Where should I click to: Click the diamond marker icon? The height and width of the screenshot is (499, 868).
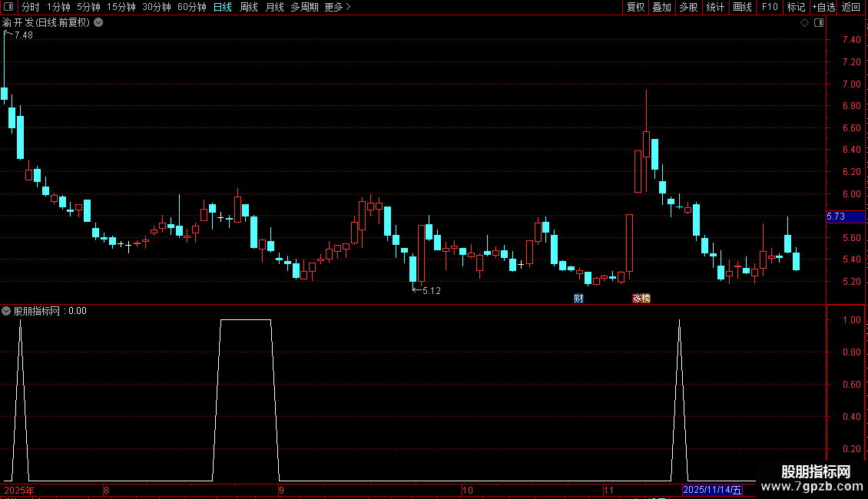pos(804,23)
